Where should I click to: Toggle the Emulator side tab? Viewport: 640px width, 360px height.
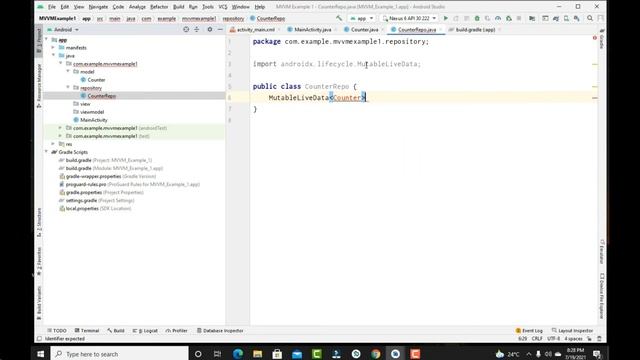pos(602,251)
